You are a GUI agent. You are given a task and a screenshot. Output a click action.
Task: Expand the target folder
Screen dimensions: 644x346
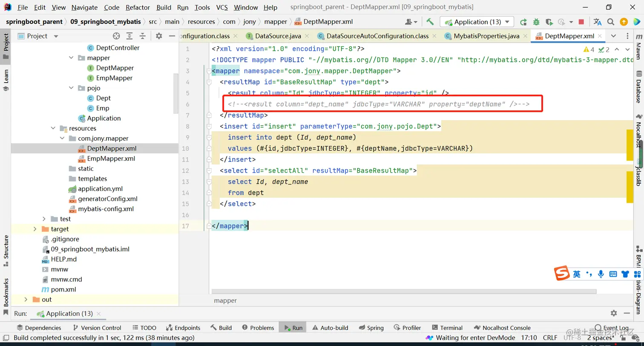click(x=35, y=229)
